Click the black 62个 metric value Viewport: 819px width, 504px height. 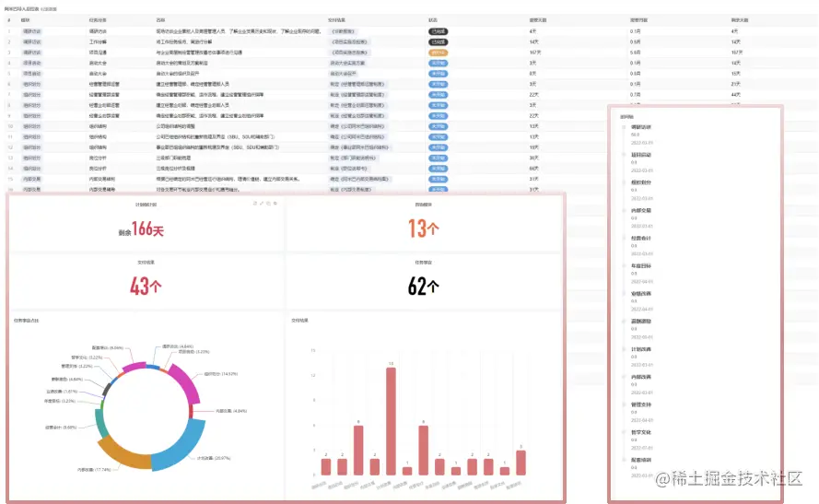(x=423, y=287)
